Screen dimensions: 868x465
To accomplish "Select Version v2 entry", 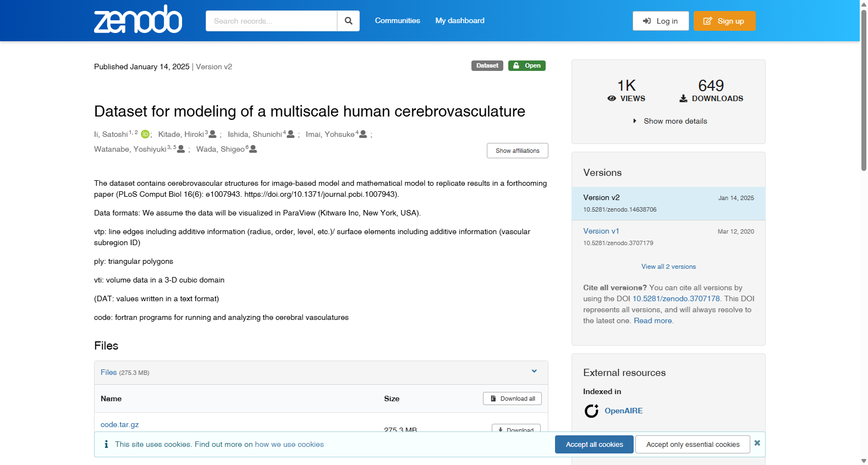I will tap(668, 203).
